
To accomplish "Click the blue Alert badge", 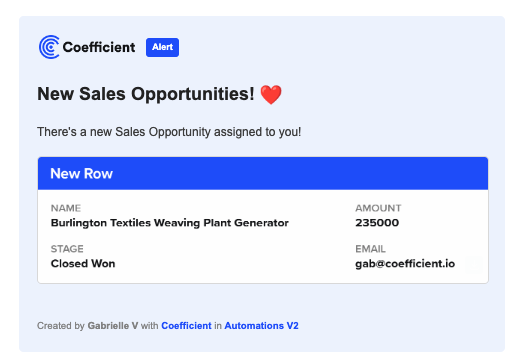I will click(162, 47).
